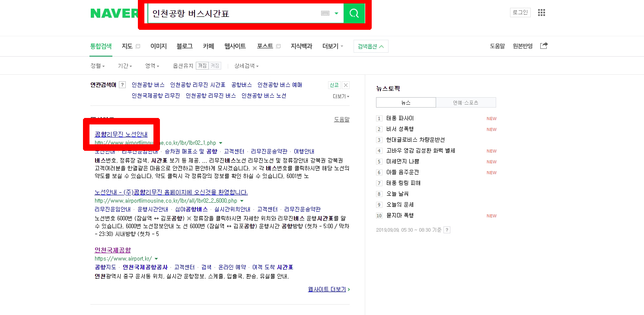Screen dimensions: 644x315
Task: Close the related searches with X icon
Action: (346, 85)
